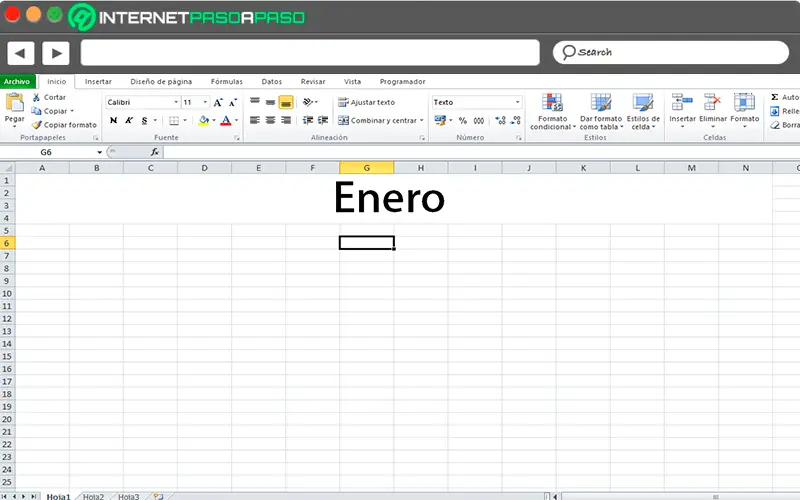Click the Rellenar fill-down icon
Viewport: 800px width, 500px height.
pyautogui.click(x=774, y=111)
